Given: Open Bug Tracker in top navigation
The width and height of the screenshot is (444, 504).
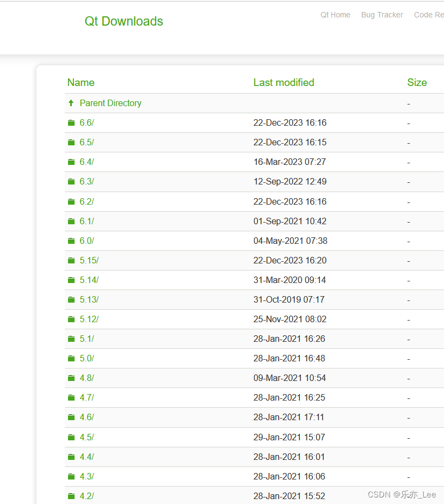Looking at the screenshot, I should click(382, 15).
